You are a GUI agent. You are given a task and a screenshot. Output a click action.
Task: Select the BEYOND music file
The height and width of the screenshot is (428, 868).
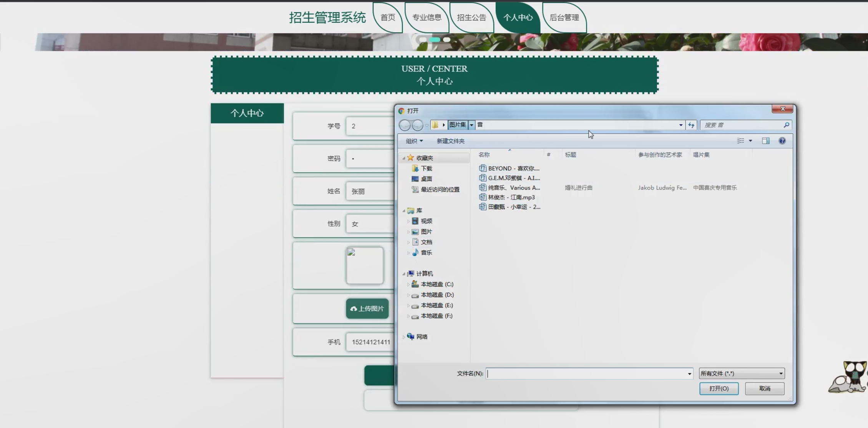coord(513,168)
